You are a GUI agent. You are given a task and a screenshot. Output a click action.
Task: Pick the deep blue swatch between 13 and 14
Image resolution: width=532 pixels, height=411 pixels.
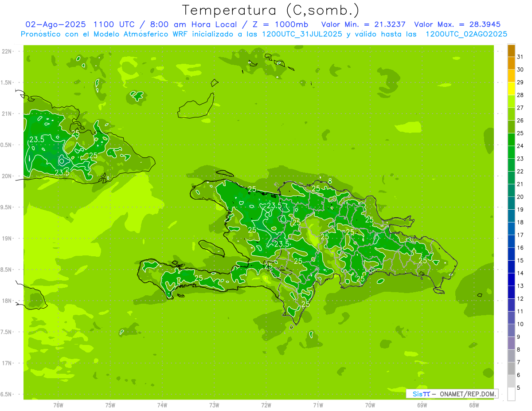click(511, 280)
